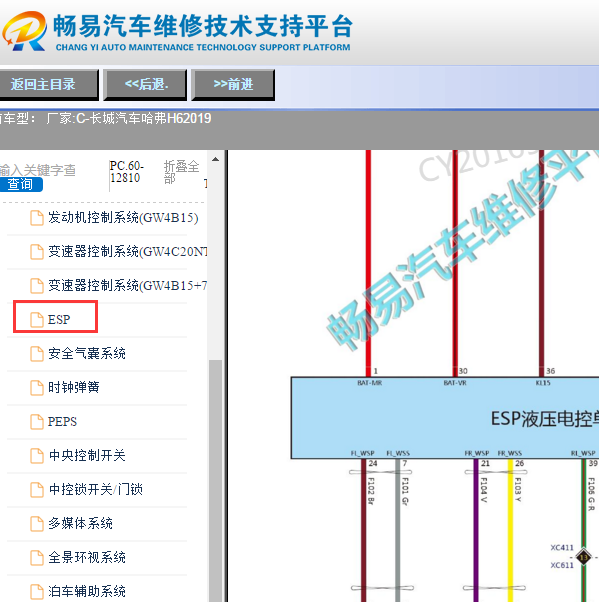Open 安全气囊系统 wiring diagram
The width and height of the screenshot is (599, 602).
(x=87, y=353)
